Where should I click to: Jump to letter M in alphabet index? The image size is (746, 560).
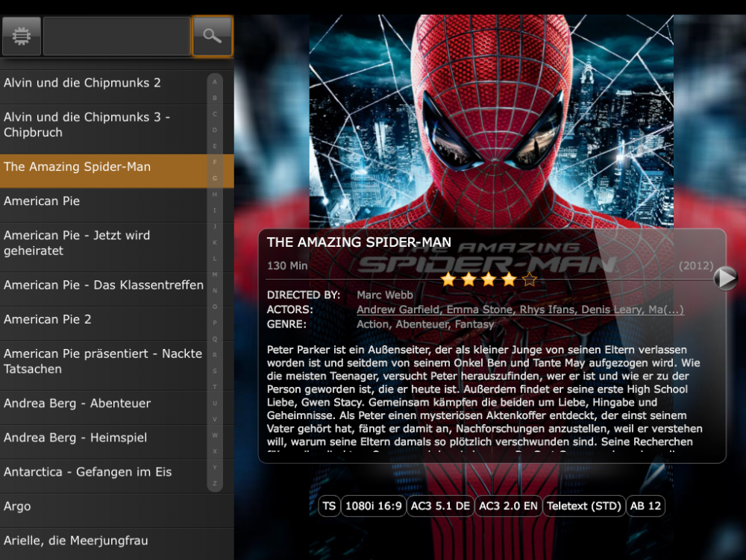point(215,274)
